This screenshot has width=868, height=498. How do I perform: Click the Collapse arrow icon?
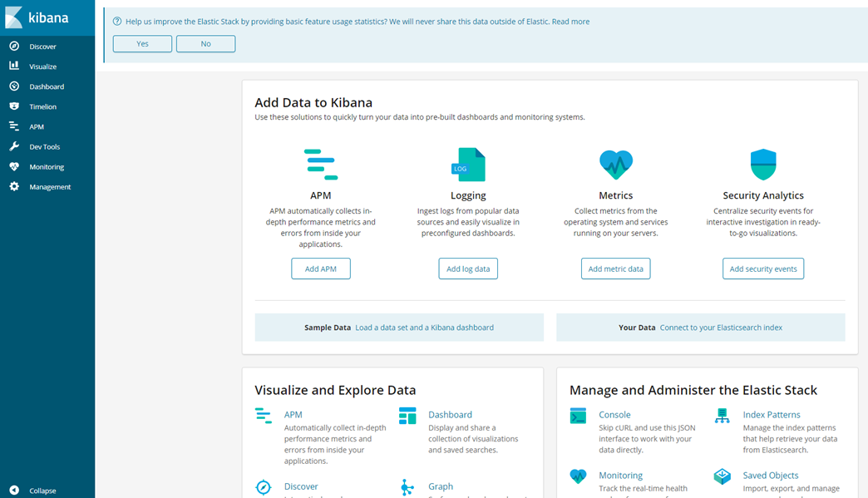coord(14,491)
